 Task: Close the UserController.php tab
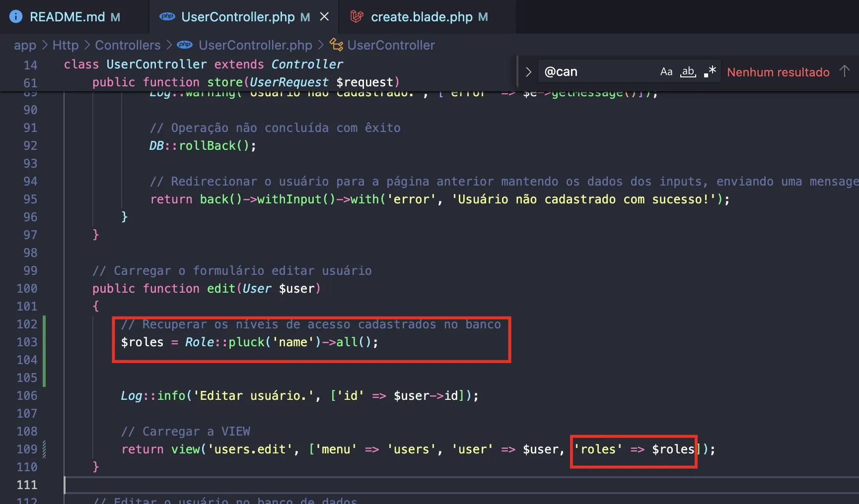[325, 16]
